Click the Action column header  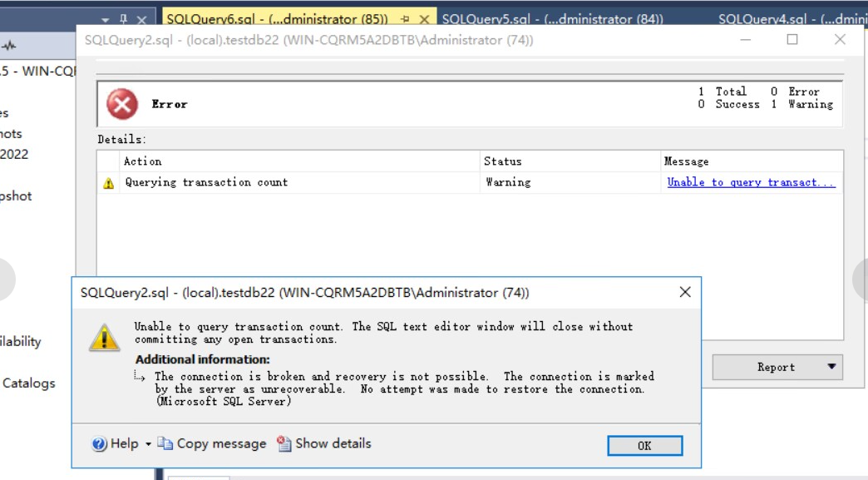point(299,161)
